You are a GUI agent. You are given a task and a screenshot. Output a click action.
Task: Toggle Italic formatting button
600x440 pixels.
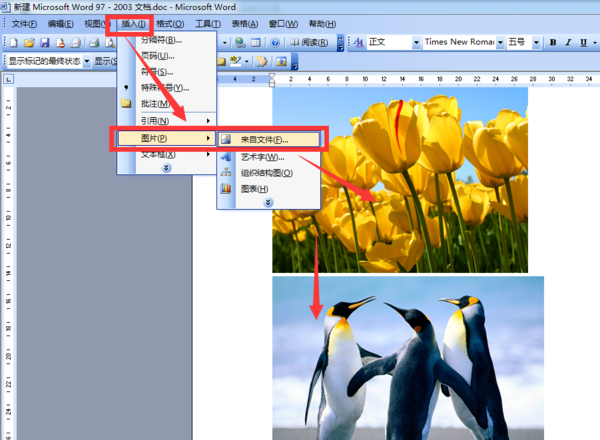(x=567, y=42)
